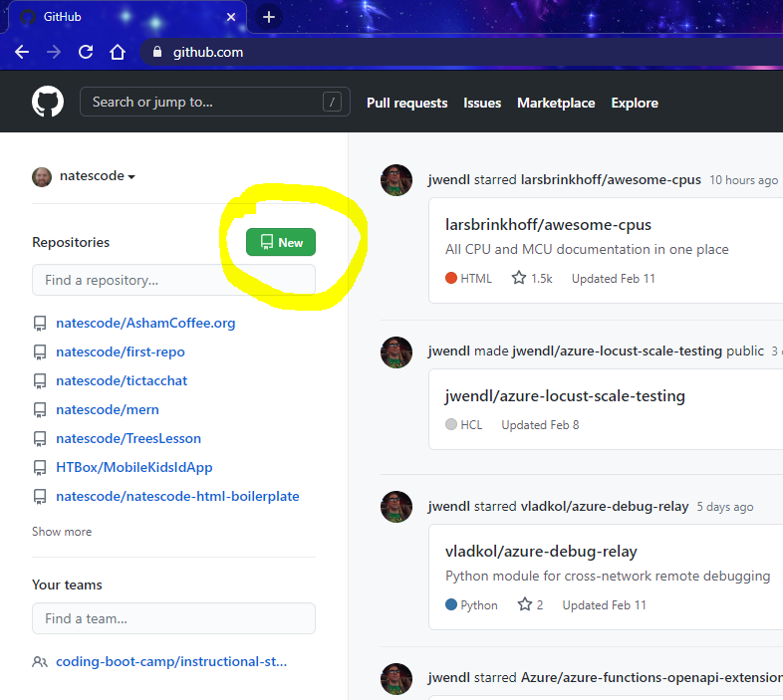The width and height of the screenshot is (783, 700).
Task: Click 'Updated Feb 8' text
Action: click(540, 425)
